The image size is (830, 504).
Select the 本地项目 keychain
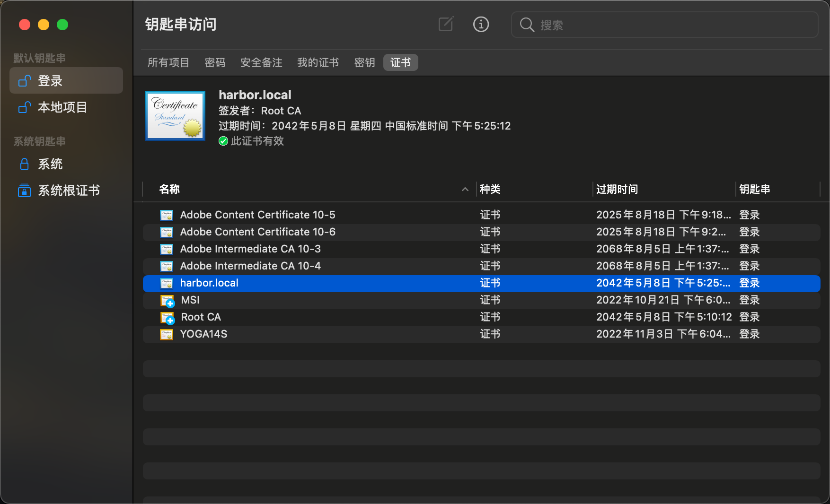coord(62,107)
